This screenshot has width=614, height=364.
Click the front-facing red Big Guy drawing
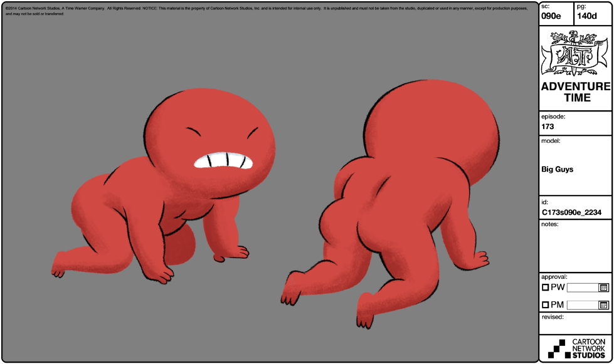(x=163, y=186)
